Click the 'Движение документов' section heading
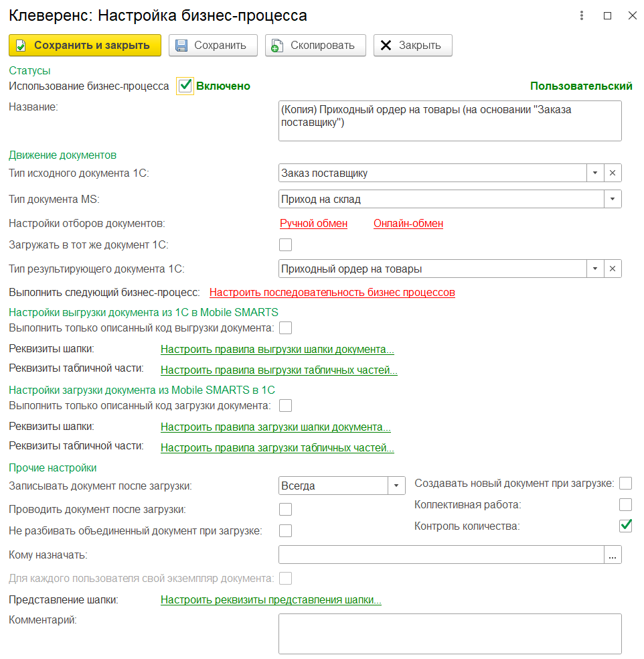The width and height of the screenshot is (644, 659). [x=63, y=155]
